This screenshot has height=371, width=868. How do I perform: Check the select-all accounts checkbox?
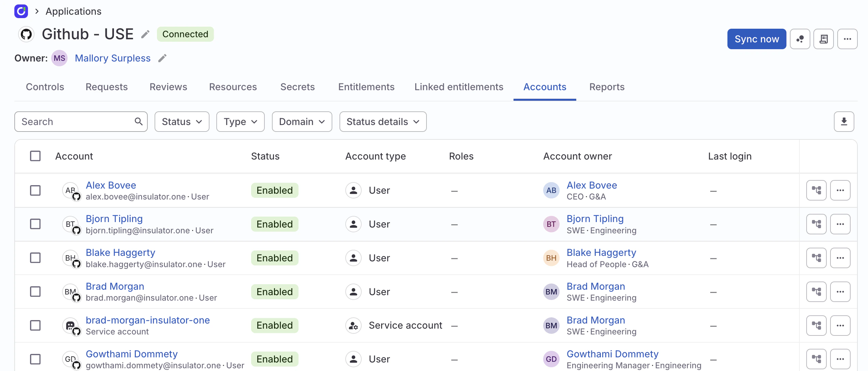coord(35,156)
